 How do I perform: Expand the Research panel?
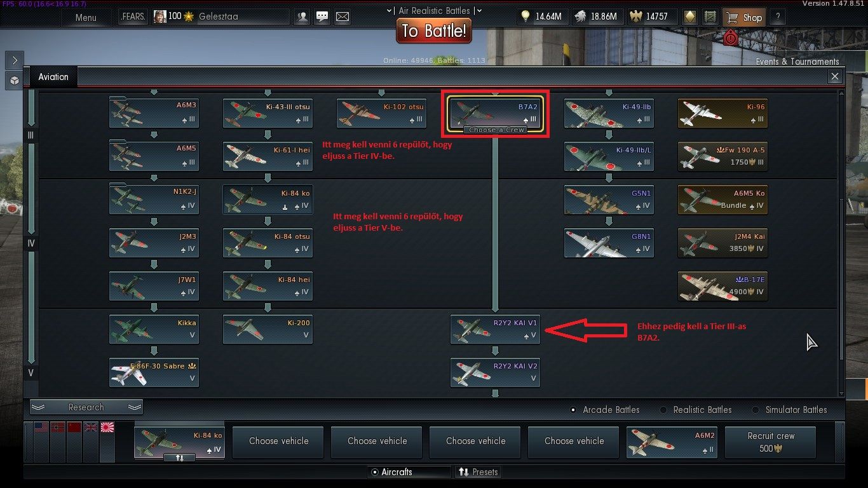click(86, 407)
